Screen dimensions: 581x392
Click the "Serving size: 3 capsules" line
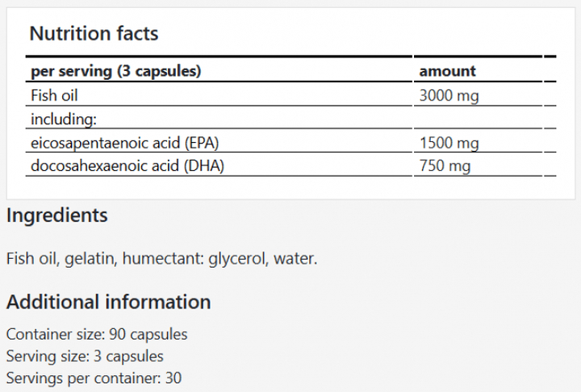pos(85,356)
